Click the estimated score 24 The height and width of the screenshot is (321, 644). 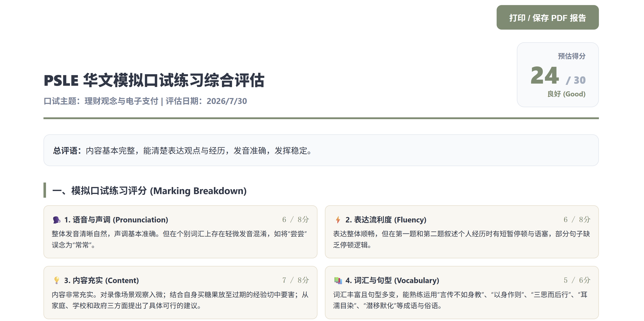coord(545,75)
